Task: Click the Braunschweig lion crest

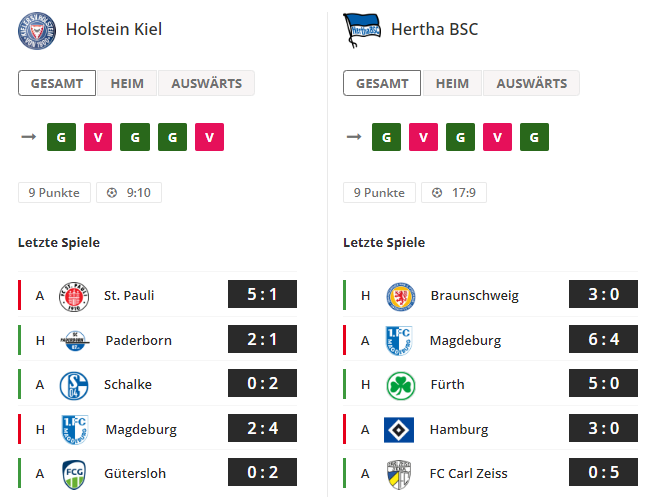Action: click(400, 297)
